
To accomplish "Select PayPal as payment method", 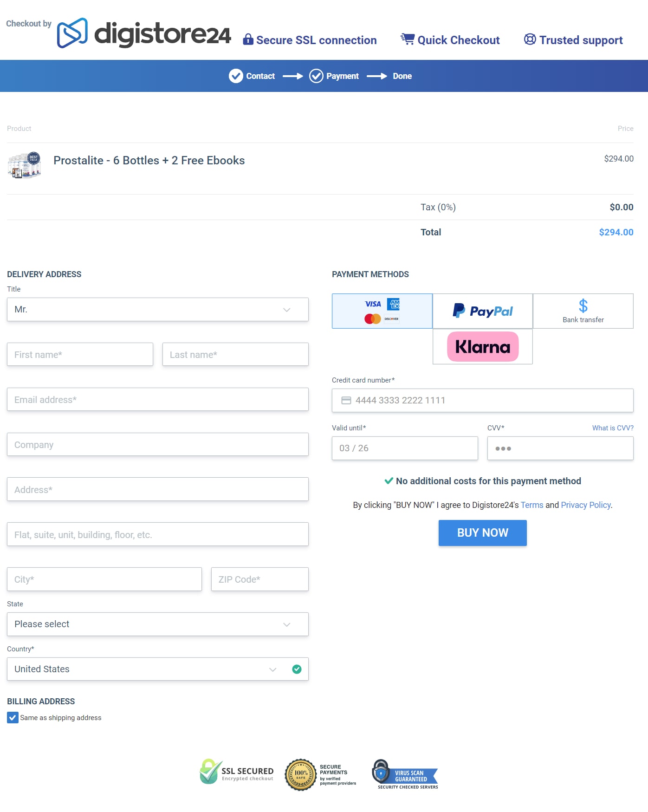I will click(483, 311).
